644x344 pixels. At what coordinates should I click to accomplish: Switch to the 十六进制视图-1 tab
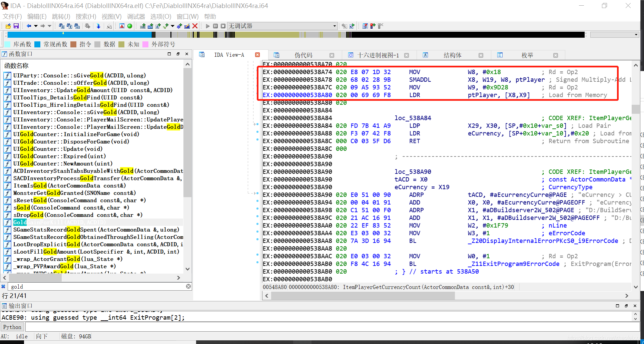point(378,55)
